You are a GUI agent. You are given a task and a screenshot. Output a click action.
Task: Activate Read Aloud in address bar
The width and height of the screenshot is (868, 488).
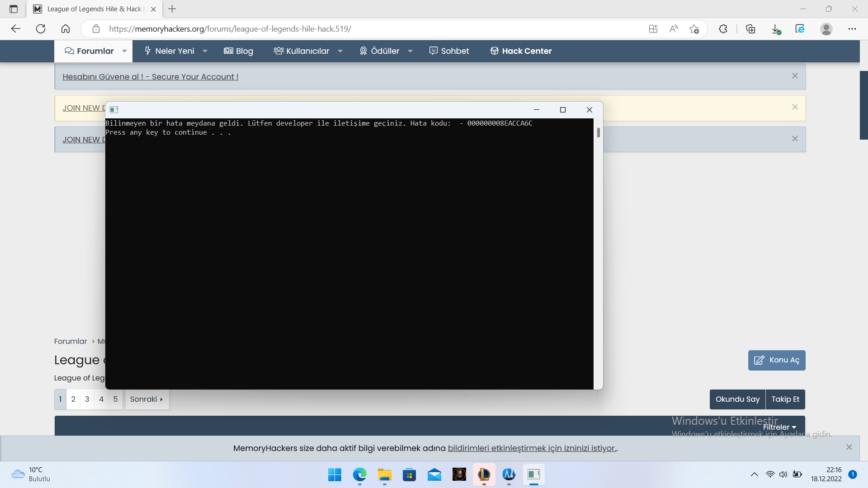(674, 29)
